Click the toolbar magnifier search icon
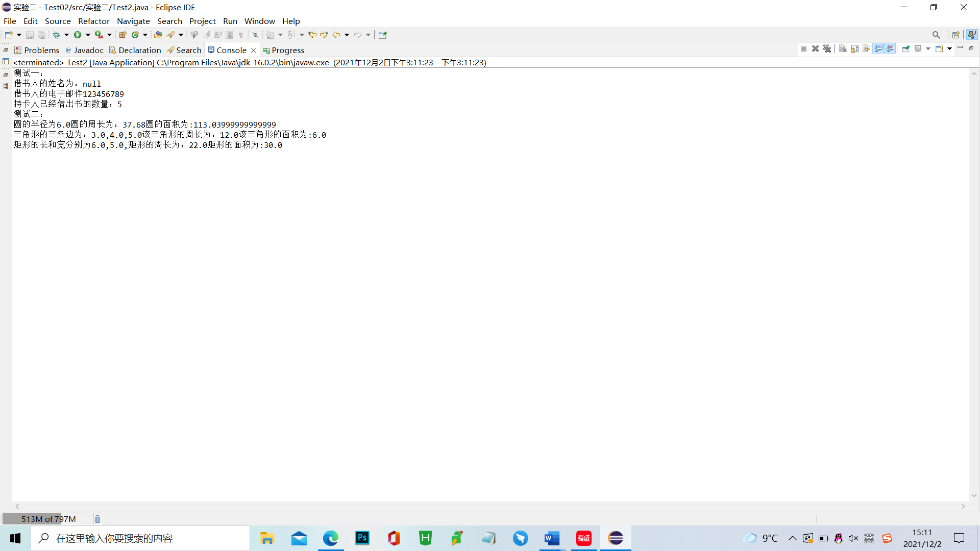 (936, 35)
